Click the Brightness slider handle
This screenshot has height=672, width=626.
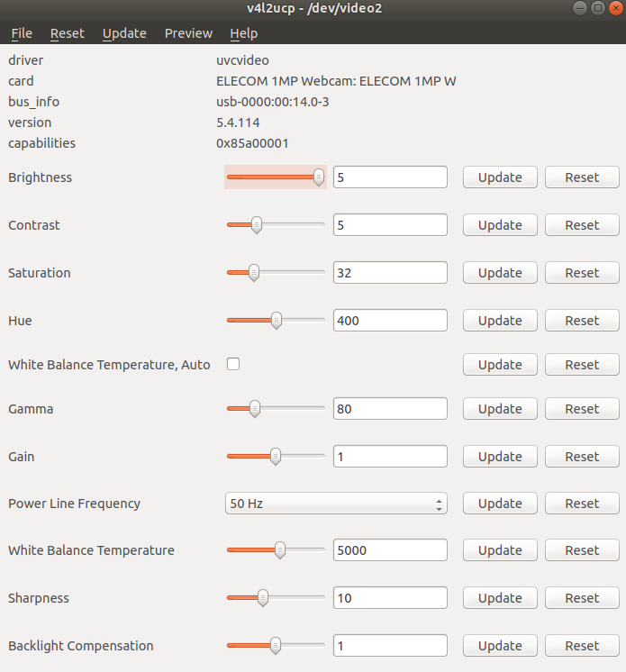coord(318,177)
